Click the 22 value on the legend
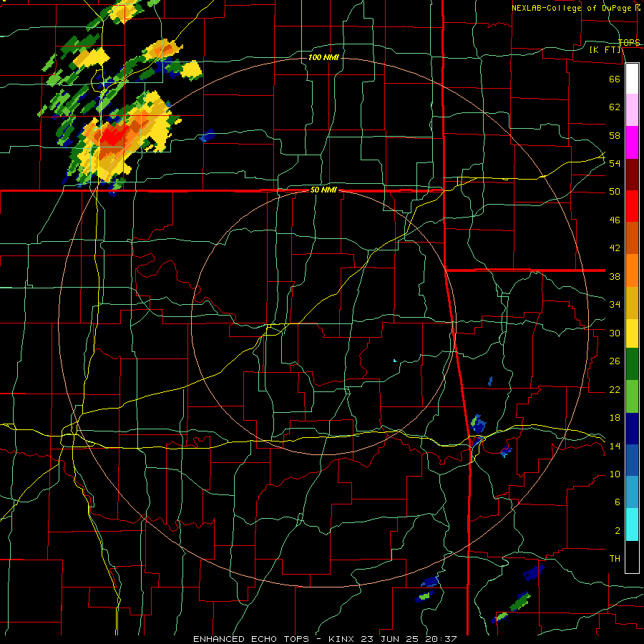 pyautogui.click(x=615, y=389)
